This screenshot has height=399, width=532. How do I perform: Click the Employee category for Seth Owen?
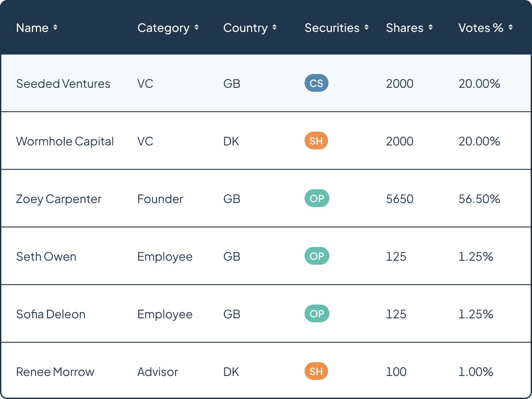pos(165,257)
